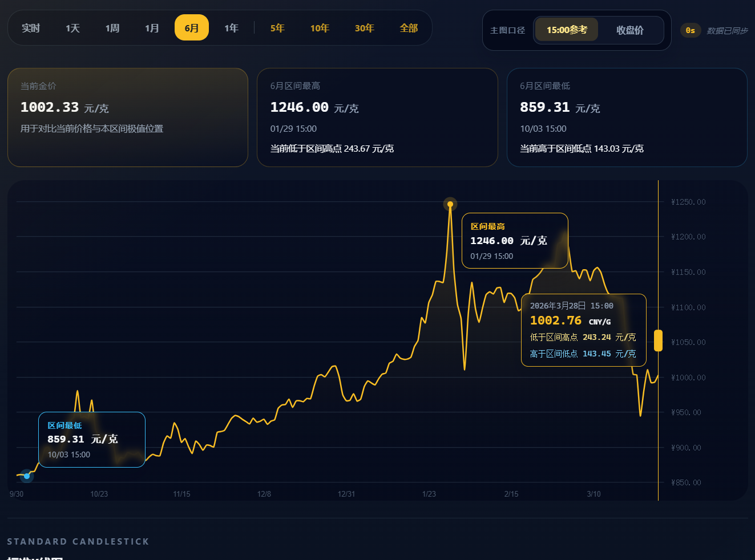
Task: Switch to the 1天 time range
Action: pyautogui.click(x=72, y=27)
